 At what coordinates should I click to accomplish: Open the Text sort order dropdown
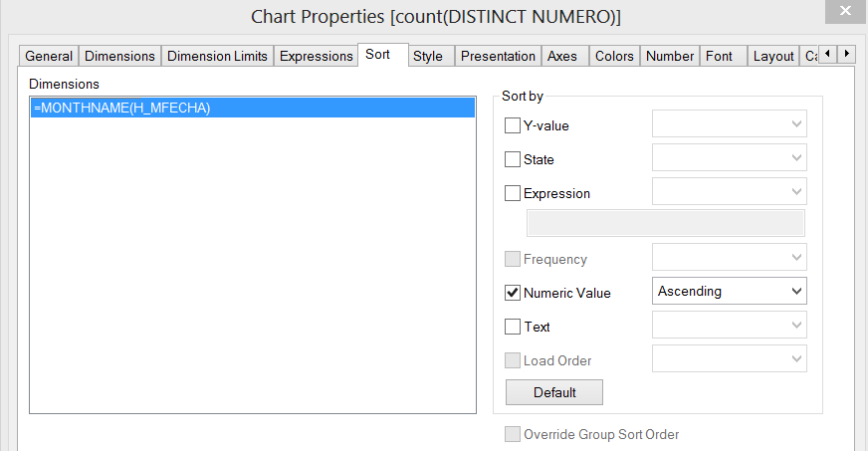(729, 326)
